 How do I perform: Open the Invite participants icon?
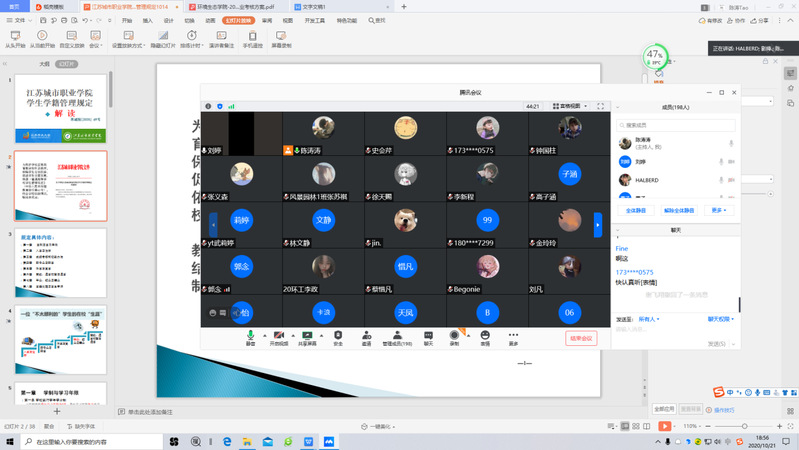coord(367,336)
